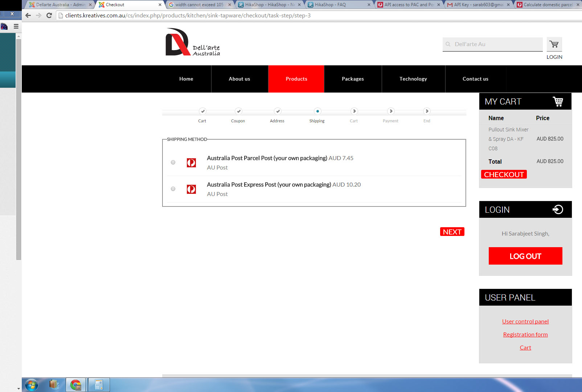Switch to HikaShop - FAQ tab
582x392 pixels.
(x=339, y=5)
